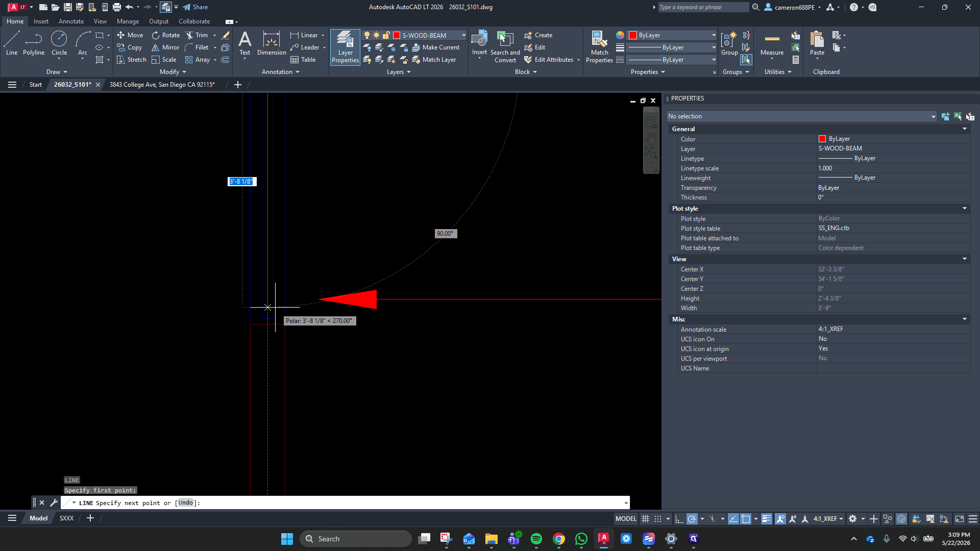Open the ByLayer color dropdown
This screenshot has width=980, height=551.
(x=714, y=35)
